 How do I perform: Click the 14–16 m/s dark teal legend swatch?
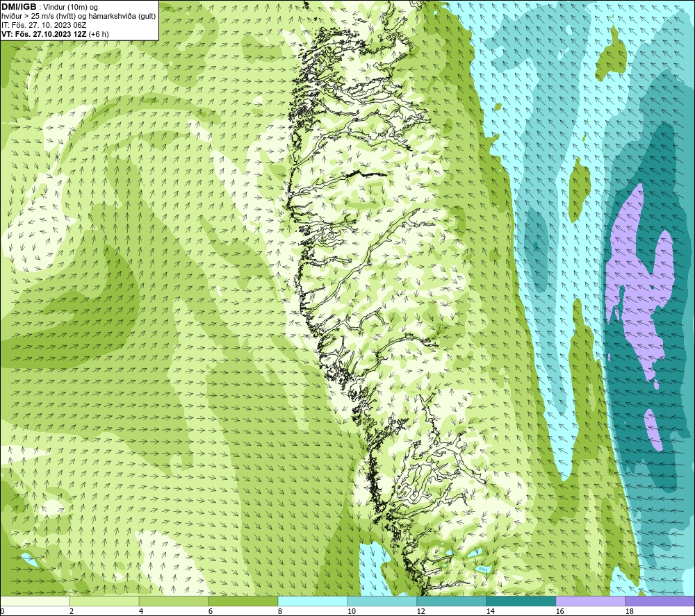(x=521, y=601)
